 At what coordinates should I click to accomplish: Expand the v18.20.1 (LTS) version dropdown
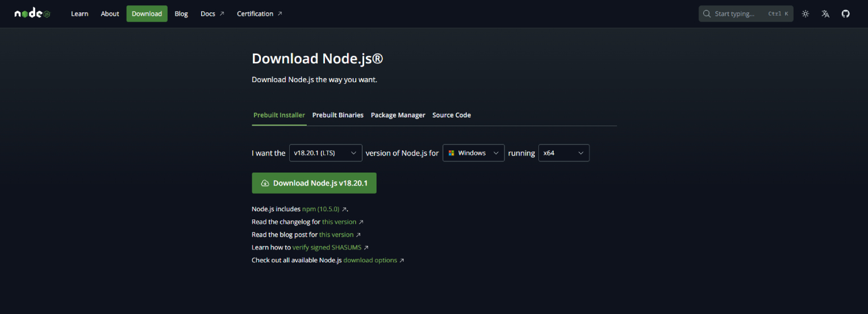tap(325, 153)
